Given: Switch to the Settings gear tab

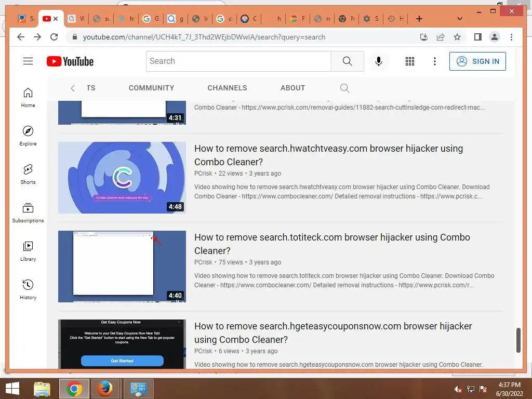Looking at the screenshot, I should click(x=370, y=19).
